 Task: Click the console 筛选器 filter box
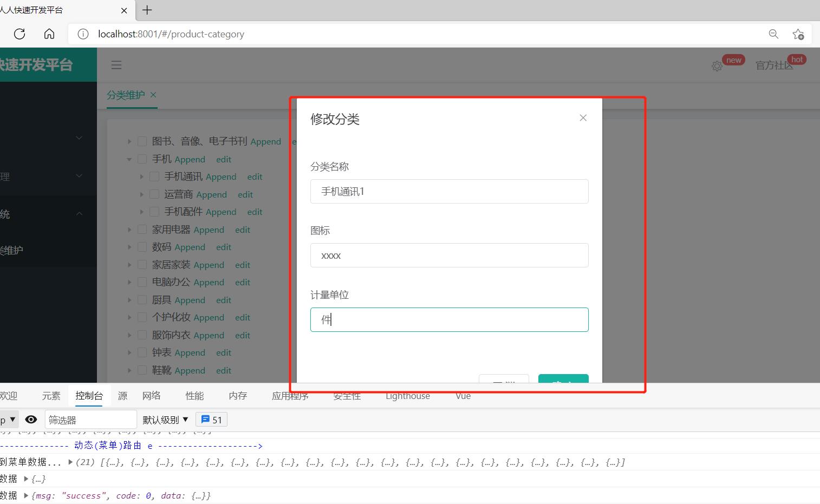pos(90,420)
